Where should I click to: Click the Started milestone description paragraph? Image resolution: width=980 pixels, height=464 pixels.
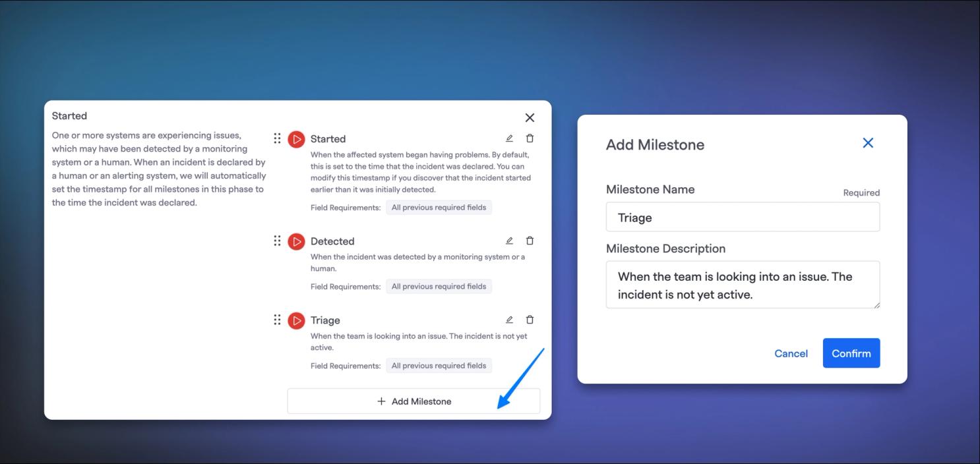[421, 172]
